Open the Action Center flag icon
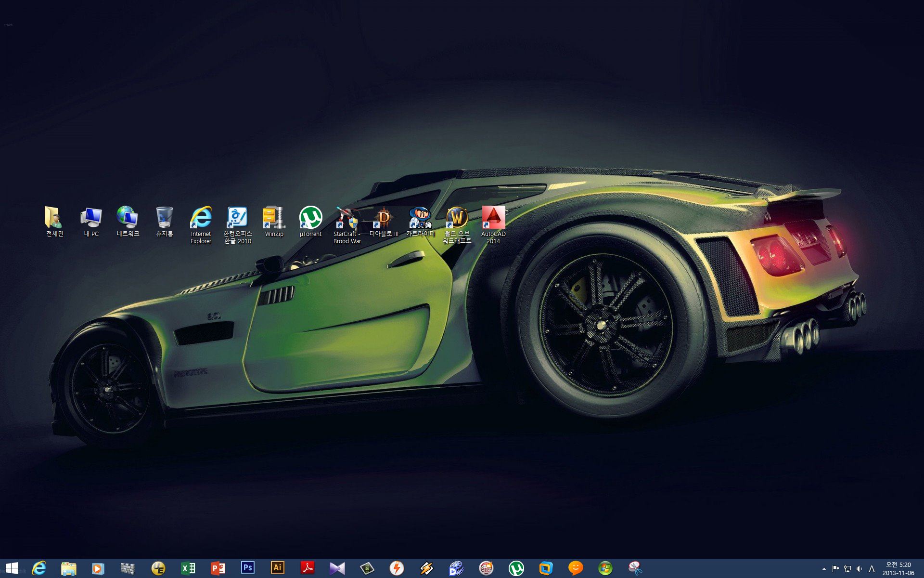Viewport: 924px width, 578px height. tap(836, 569)
